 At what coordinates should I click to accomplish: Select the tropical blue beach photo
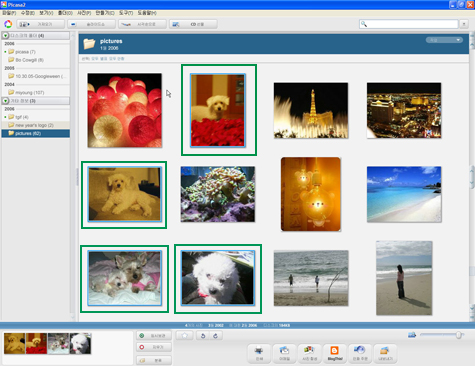(x=404, y=194)
